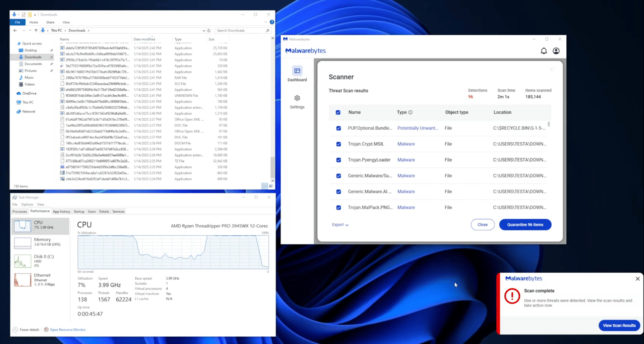Go to the Malwarebytes Dashboard

pos(297,74)
